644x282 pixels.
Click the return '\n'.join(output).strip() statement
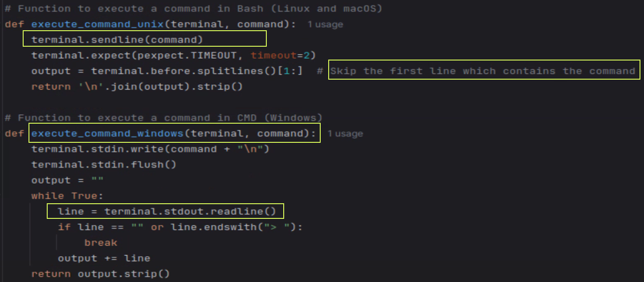coord(137,87)
